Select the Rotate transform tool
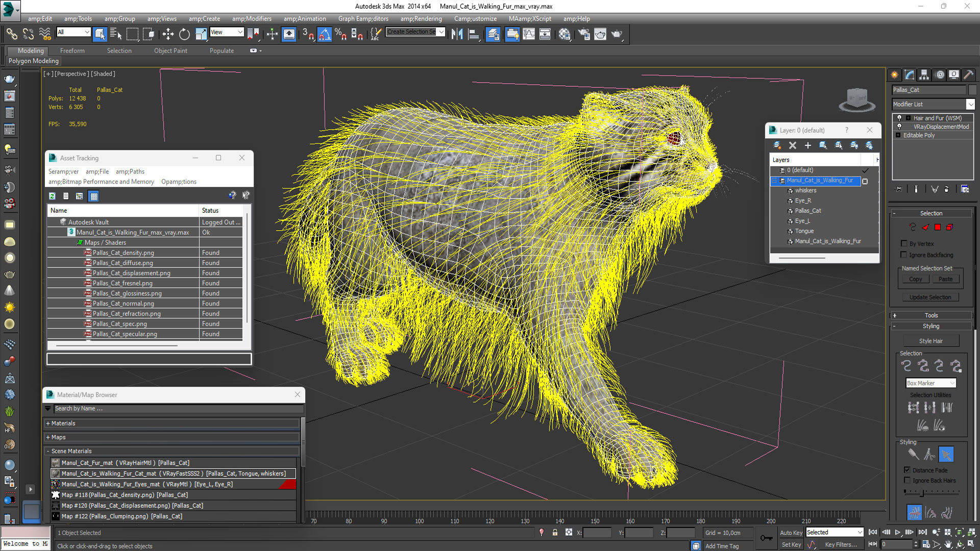This screenshot has width=980, height=551. pyautogui.click(x=184, y=34)
